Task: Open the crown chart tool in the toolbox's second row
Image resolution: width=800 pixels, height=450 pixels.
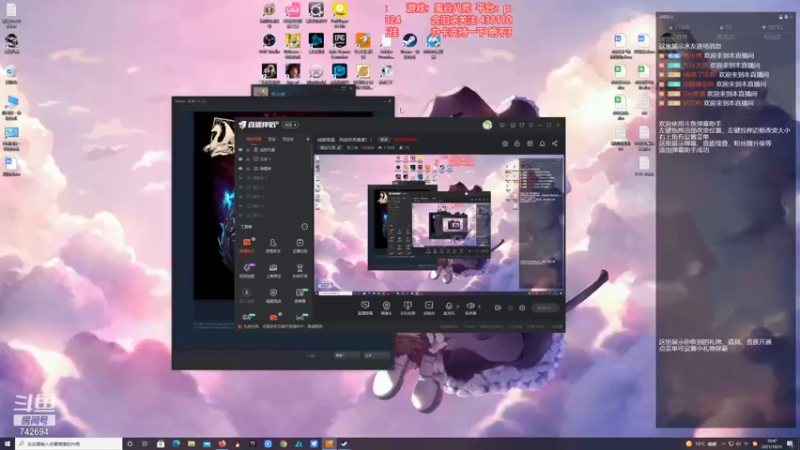Action: coord(273,270)
